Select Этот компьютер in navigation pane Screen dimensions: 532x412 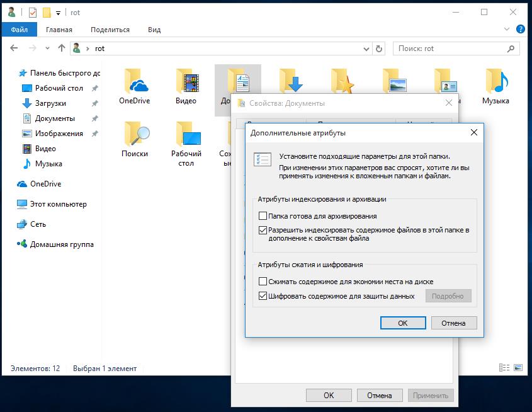coord(52,204)
